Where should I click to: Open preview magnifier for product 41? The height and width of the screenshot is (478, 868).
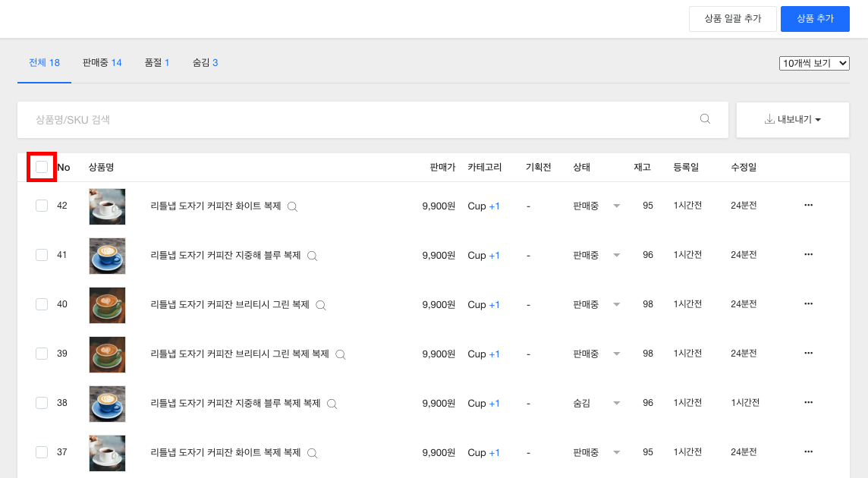312,256
